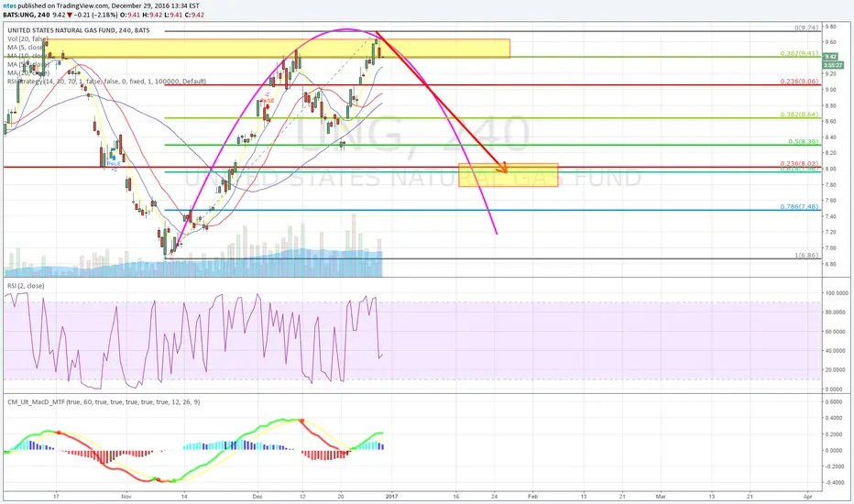This screenshot has height=504, width=854.
Task: Open the author link 'ntes'
Action: click(9, 5)
